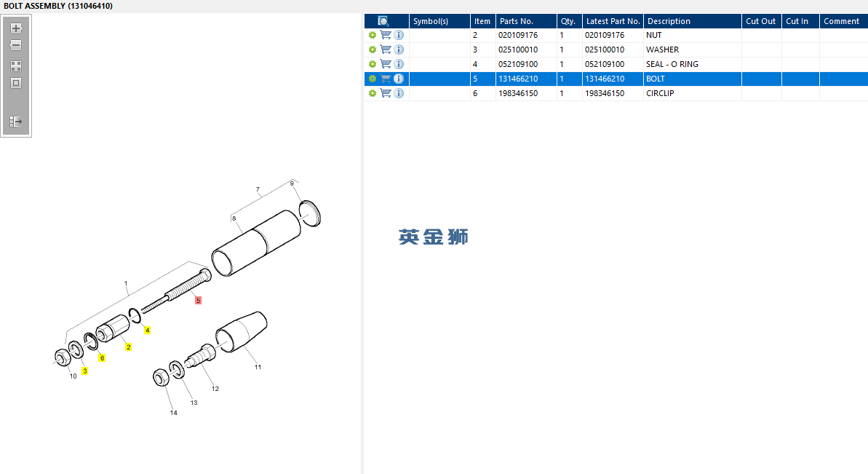Click the Cut Out column header
The image size is (868, 474).
[762, 21]
